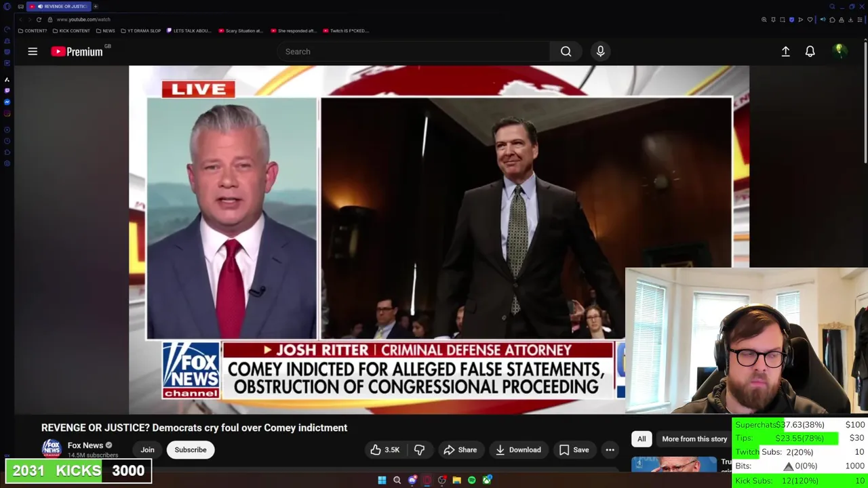This screenshot has height=488, width=868.
Task: Open Windows taskbar search
Action: pos(397,480)
